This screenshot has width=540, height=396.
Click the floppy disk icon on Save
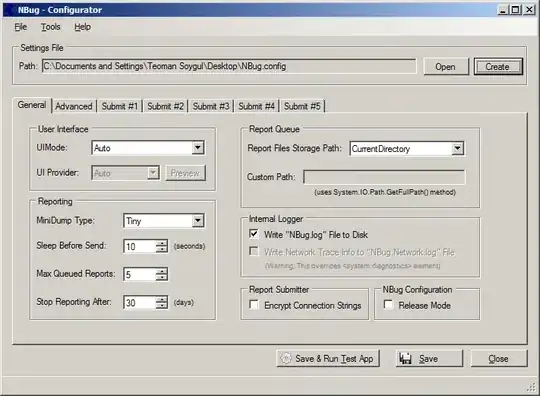[405, 358]
